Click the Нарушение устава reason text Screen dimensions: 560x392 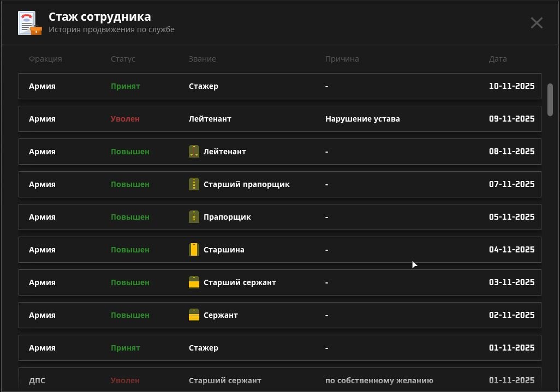[x=362, y=118]
